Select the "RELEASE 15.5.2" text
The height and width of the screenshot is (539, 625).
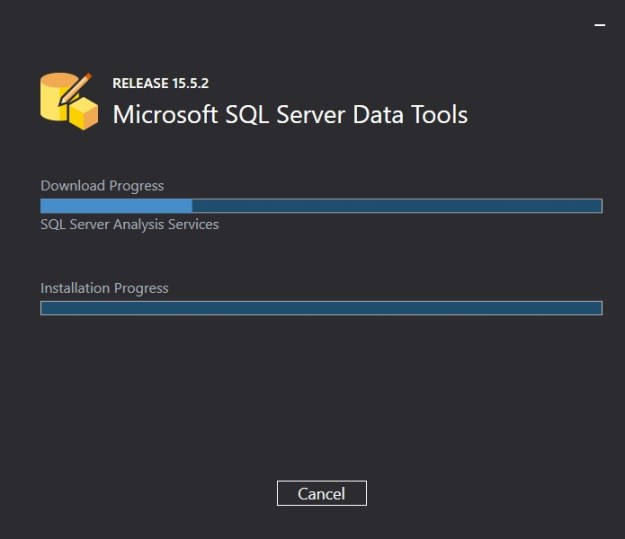pos(160,83)
